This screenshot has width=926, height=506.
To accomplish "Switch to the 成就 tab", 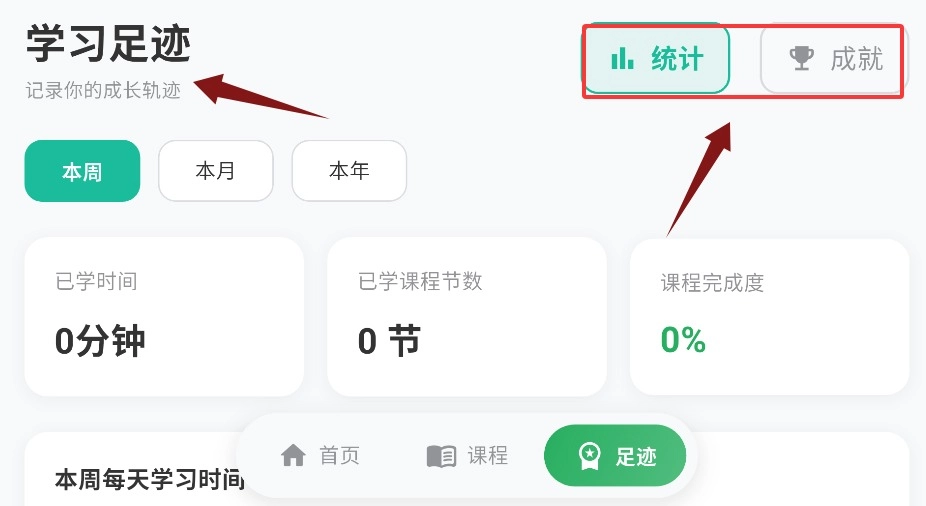I will (x=832, y=58).
